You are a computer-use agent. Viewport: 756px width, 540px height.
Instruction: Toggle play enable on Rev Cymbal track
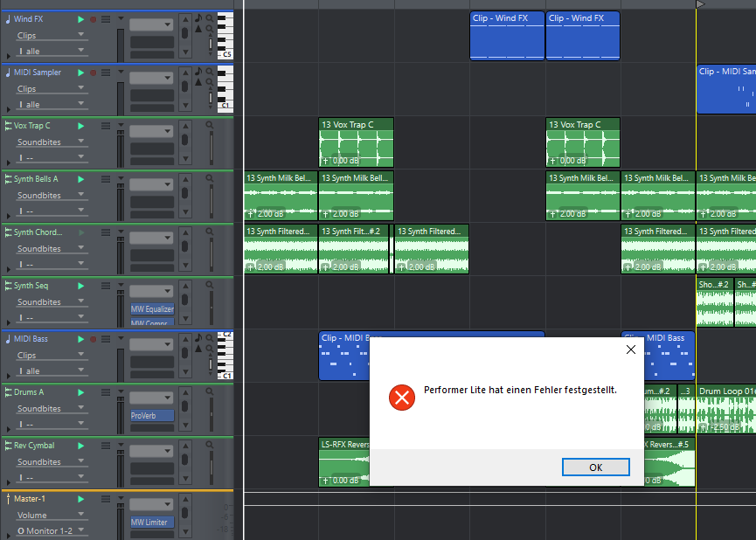pyautogui.click(x=81, y=446)
